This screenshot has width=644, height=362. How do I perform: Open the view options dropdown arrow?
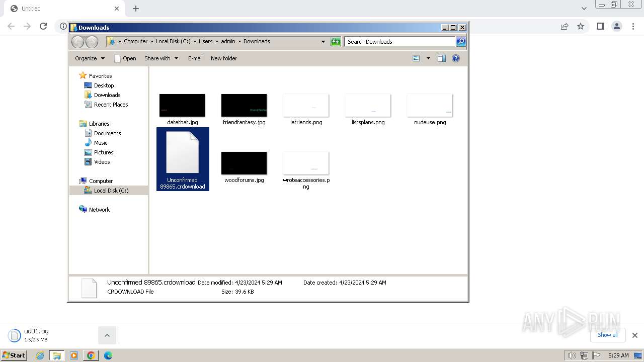click(x=428, y=58)
